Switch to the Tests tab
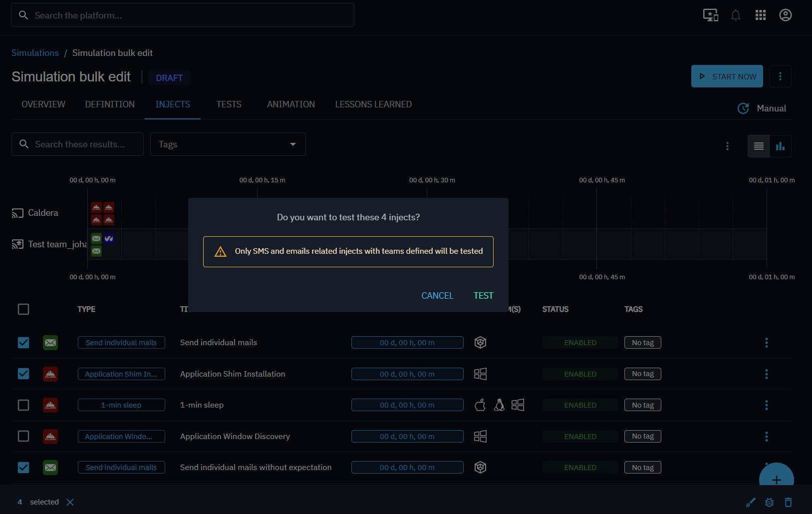This screenshot has height=514, width=812. [229, 104]
